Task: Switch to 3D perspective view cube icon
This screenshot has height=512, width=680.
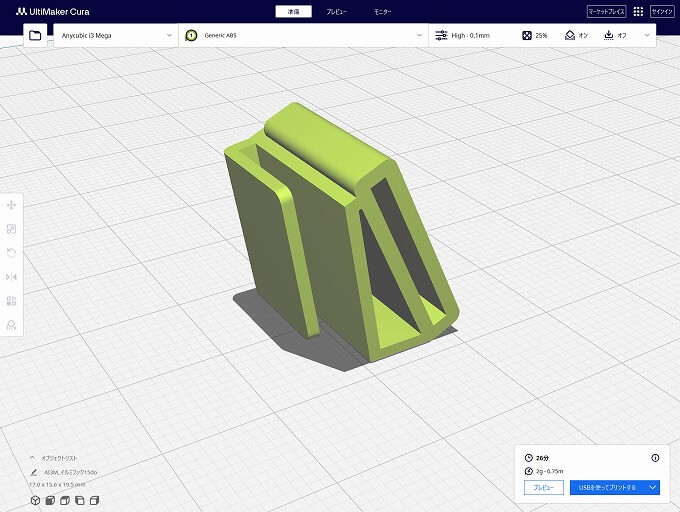Action: [34, 500]
